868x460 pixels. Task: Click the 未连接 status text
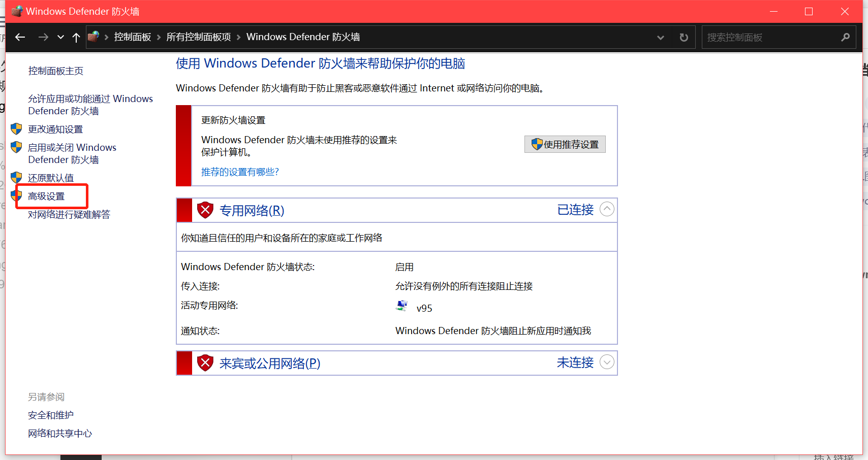[x=575, y=363]
